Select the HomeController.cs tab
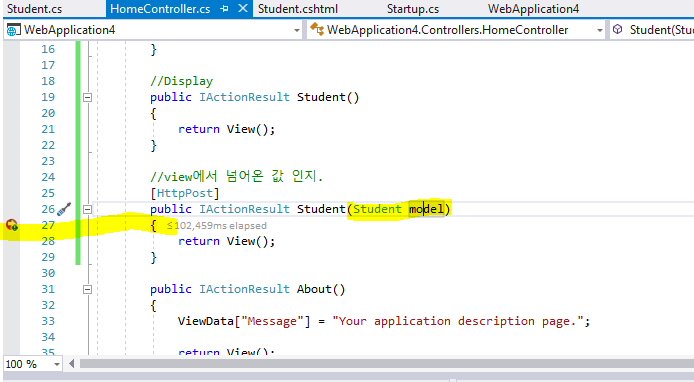The width and height of the screenshot is (694, 382). coord(160,9)
